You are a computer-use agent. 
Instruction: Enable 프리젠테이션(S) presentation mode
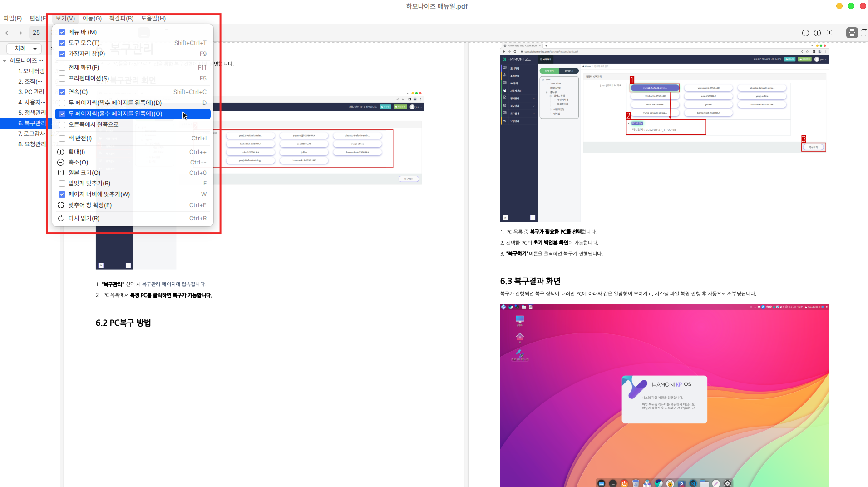pos(62,79)
